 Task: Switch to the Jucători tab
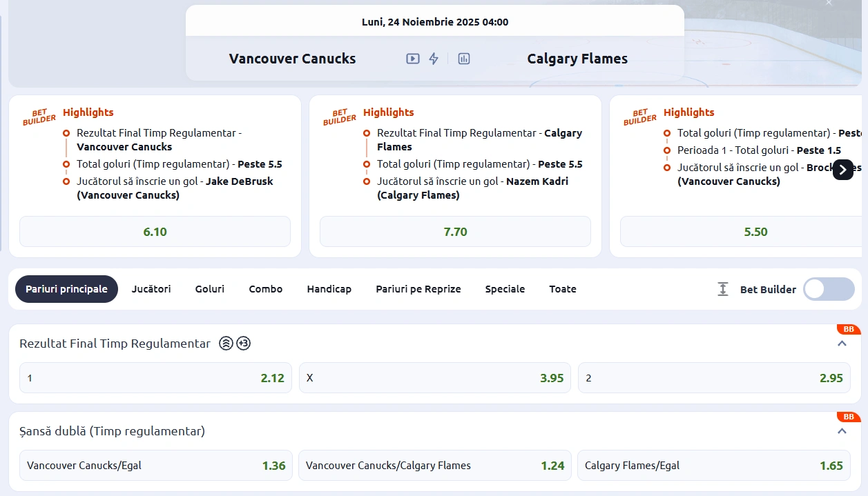pos(151,289)
